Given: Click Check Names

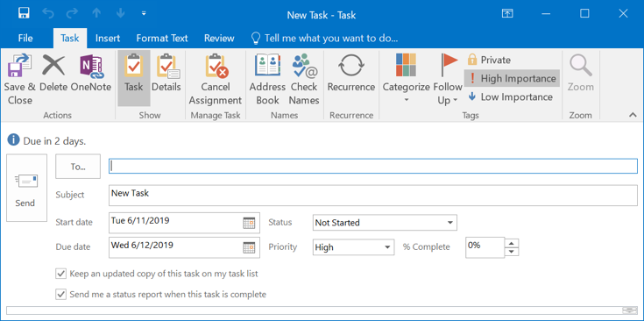Looking at the screenshot, I should pyautogui.click(x=304, y=80).
